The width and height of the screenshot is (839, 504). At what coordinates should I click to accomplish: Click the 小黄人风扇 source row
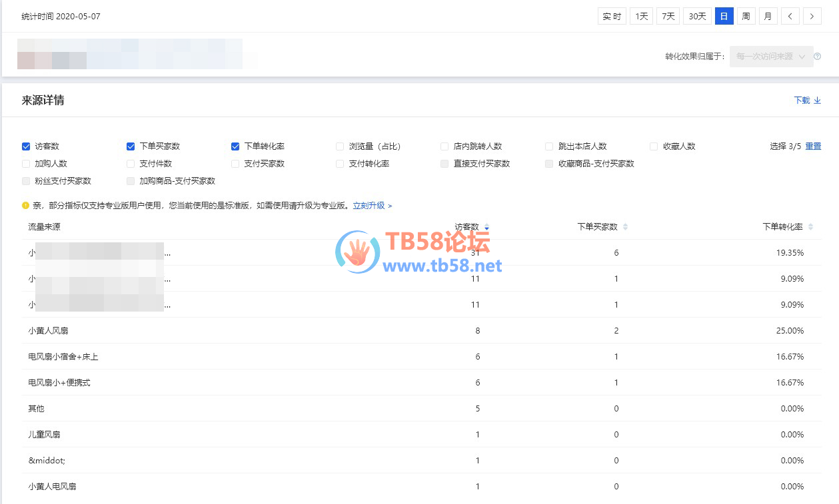pyautogui.click(x=48, y=331)
